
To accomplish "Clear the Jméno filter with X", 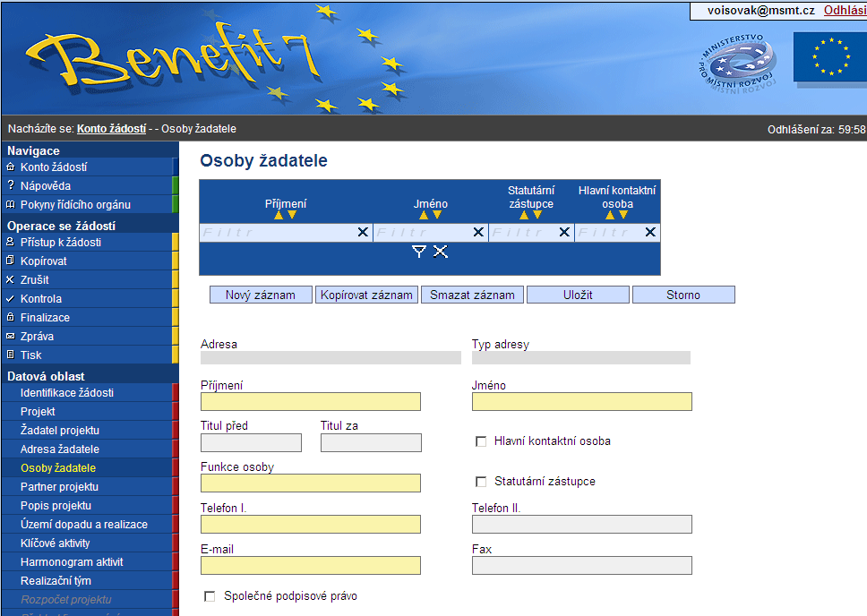I will coord(479,232).
